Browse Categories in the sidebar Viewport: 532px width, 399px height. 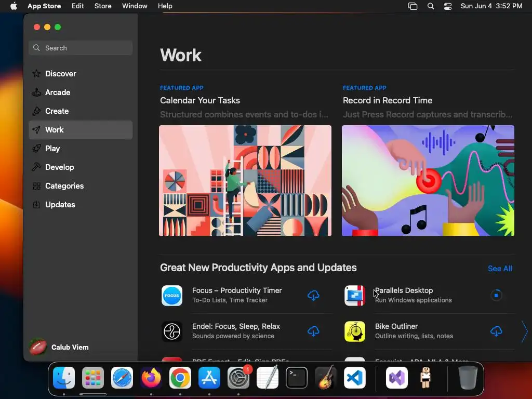pos(81,185)
